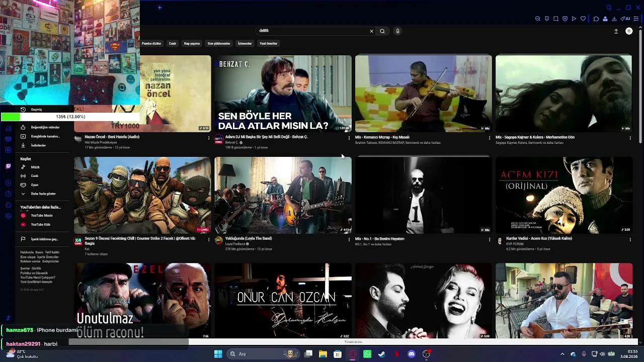Open Twitch in the browser sidebar

coord(8,166)
